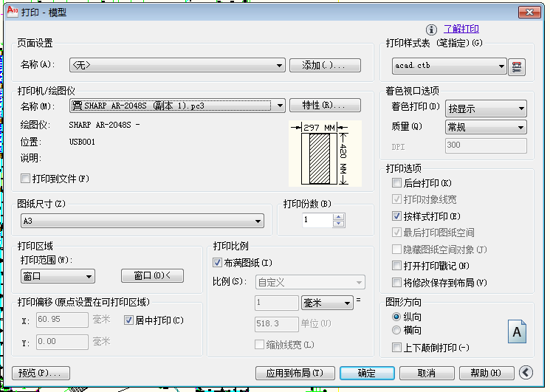Open the 打印范围 窗口 dropdown
This screenshot has width=550, height=392.
(58, 276)
